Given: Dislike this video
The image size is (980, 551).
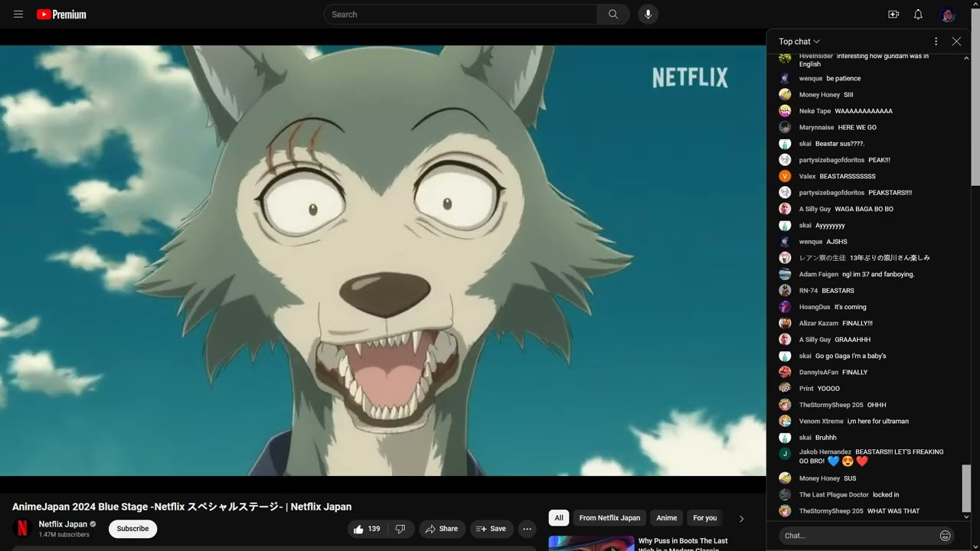Looking at the screenshot, I should 400,529.
